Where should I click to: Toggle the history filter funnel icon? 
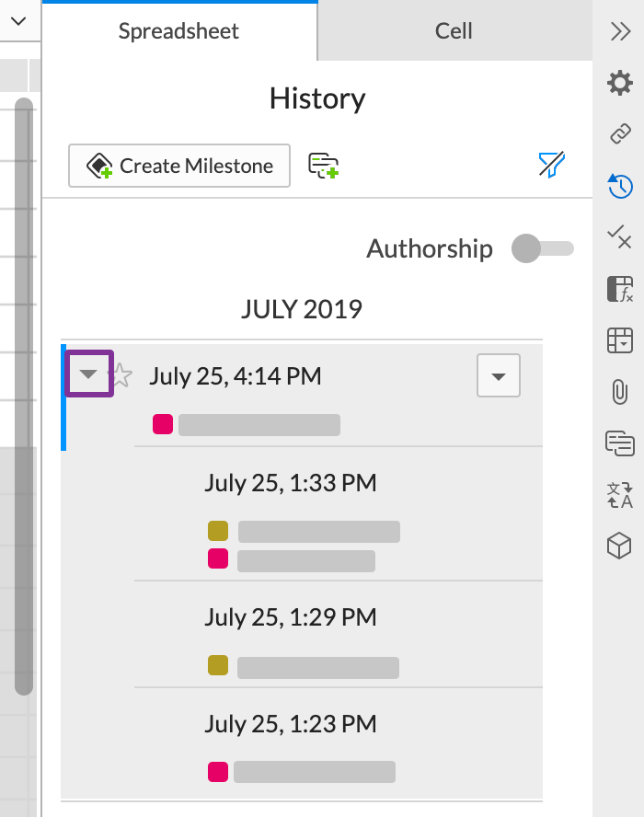552,166
